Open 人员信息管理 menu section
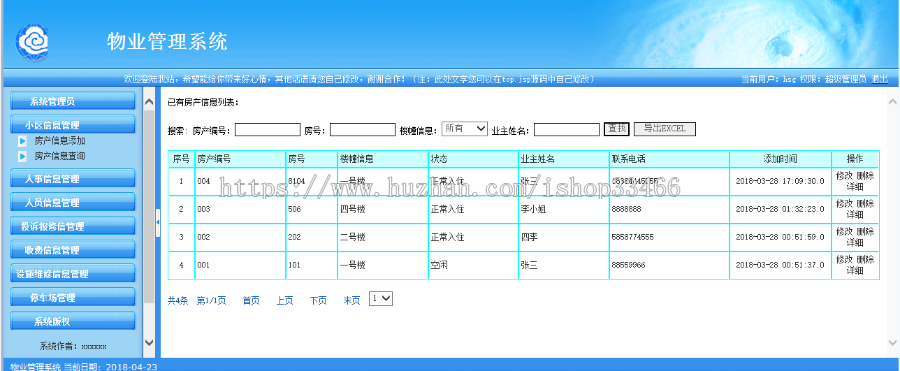 73,202
